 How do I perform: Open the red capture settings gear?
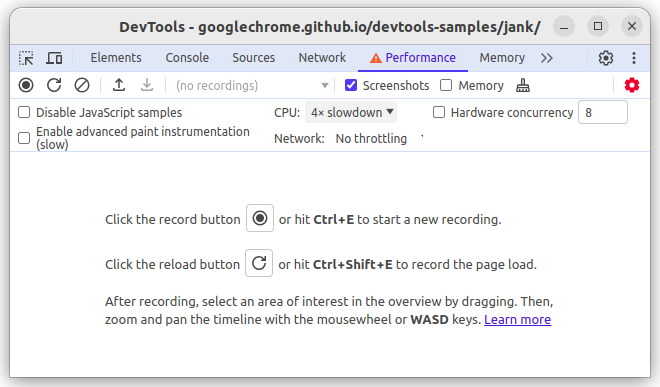tap(632, 85)
